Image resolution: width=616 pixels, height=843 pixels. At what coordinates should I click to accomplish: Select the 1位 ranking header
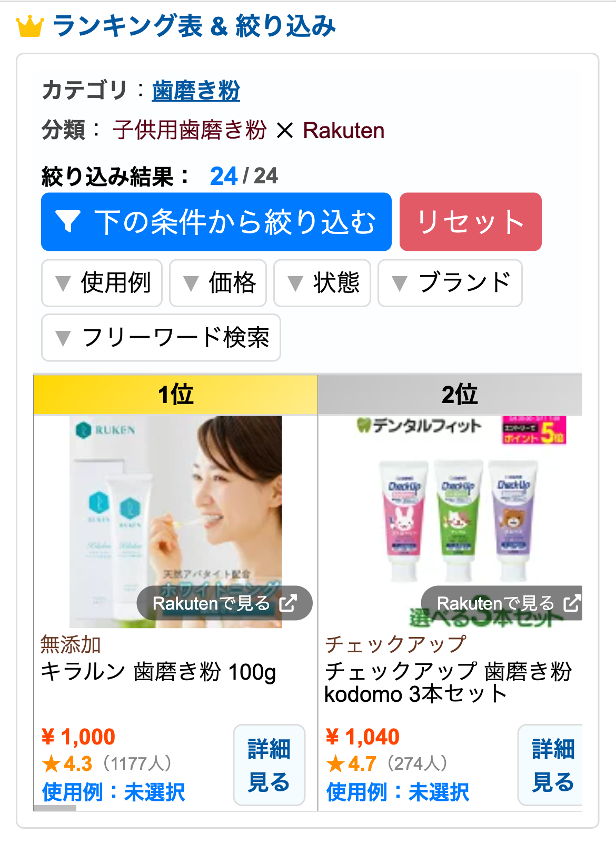coord(176,395)
